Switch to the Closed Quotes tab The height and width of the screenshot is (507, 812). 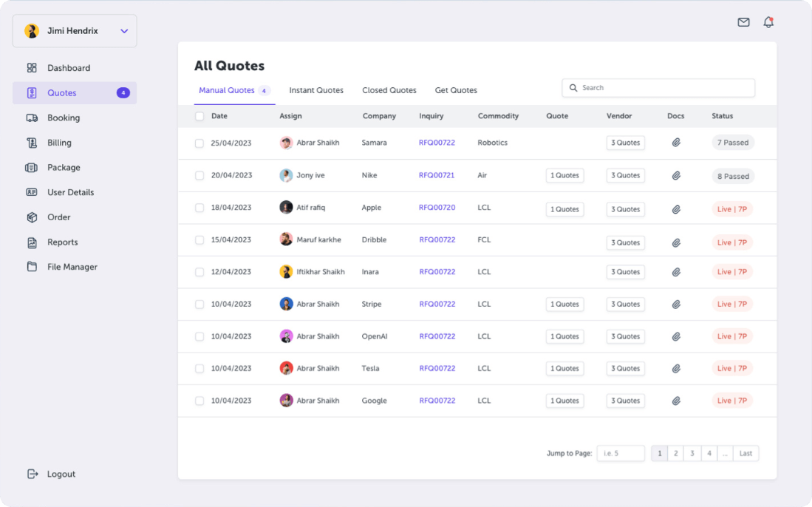tap(389, 90)
